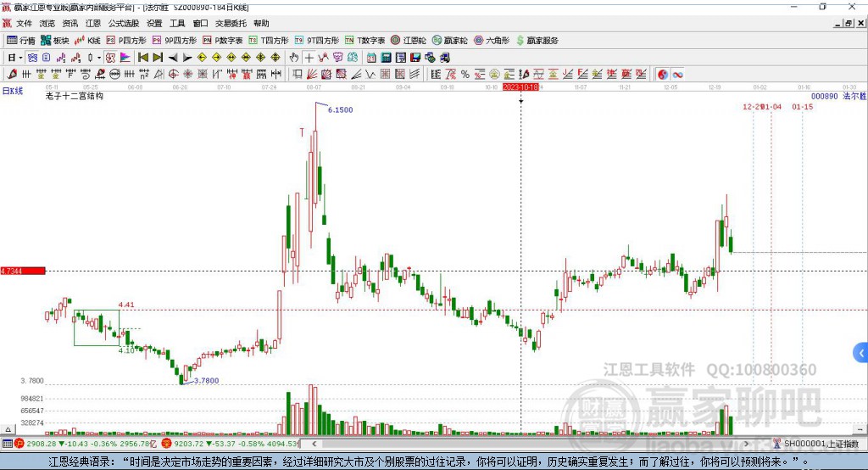Viewport: 868px width, 470px height.
Task: Open the P数字表 number table
Action: click(x=223, y=41)
